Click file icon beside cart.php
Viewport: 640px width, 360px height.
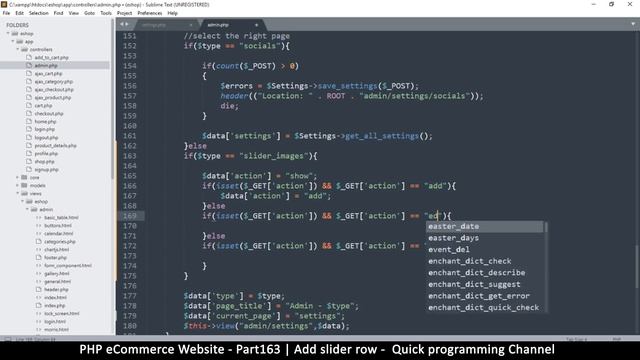(29, 105)
